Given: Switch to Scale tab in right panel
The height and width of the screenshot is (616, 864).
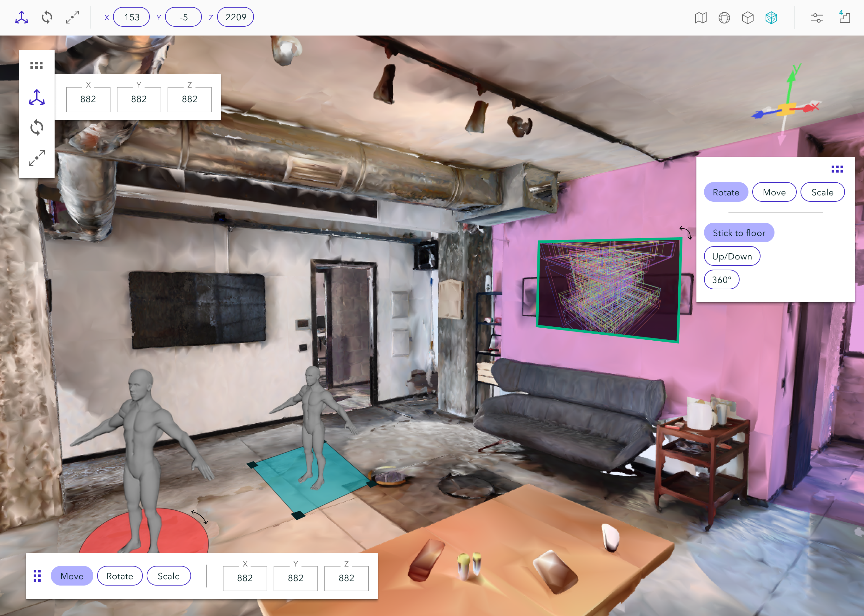Looking at the screenshot, I should point(822,192).
